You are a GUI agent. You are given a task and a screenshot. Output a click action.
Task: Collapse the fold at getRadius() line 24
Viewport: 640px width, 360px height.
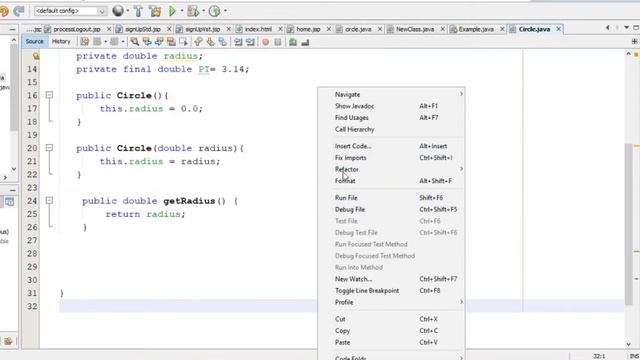[x=49, y=200]
